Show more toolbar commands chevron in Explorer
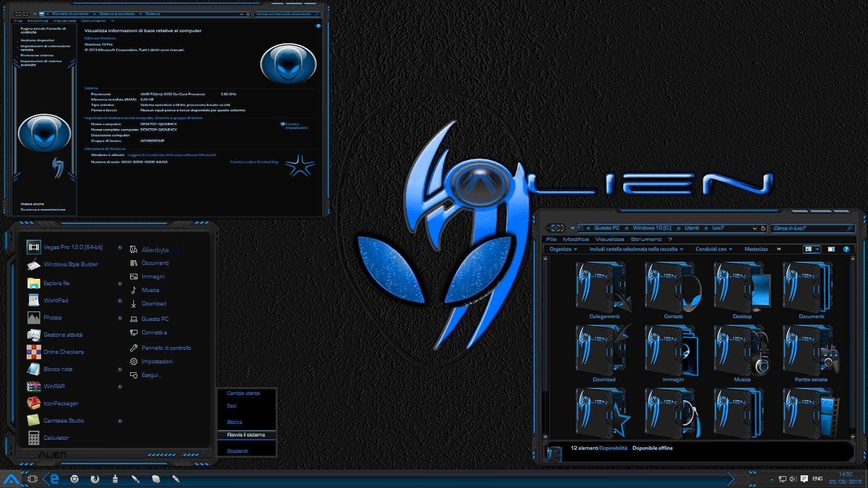Image resolution: width=868 pixels, height=488 pixels. pos(778,249)
